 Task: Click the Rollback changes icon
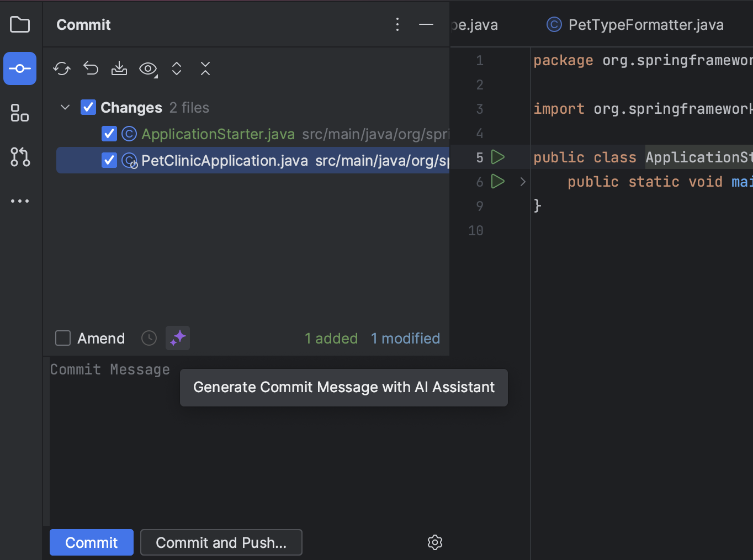(x=91, y=69)
